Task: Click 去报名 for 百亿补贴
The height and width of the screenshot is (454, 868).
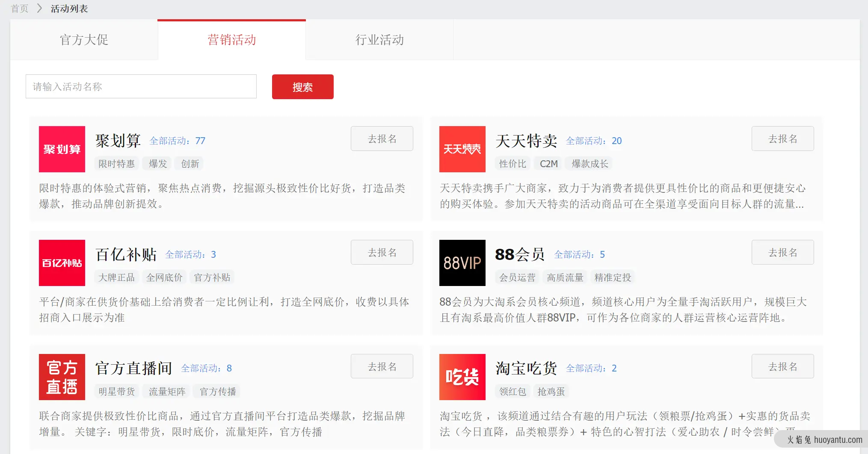Action: (x=382, y=252)
